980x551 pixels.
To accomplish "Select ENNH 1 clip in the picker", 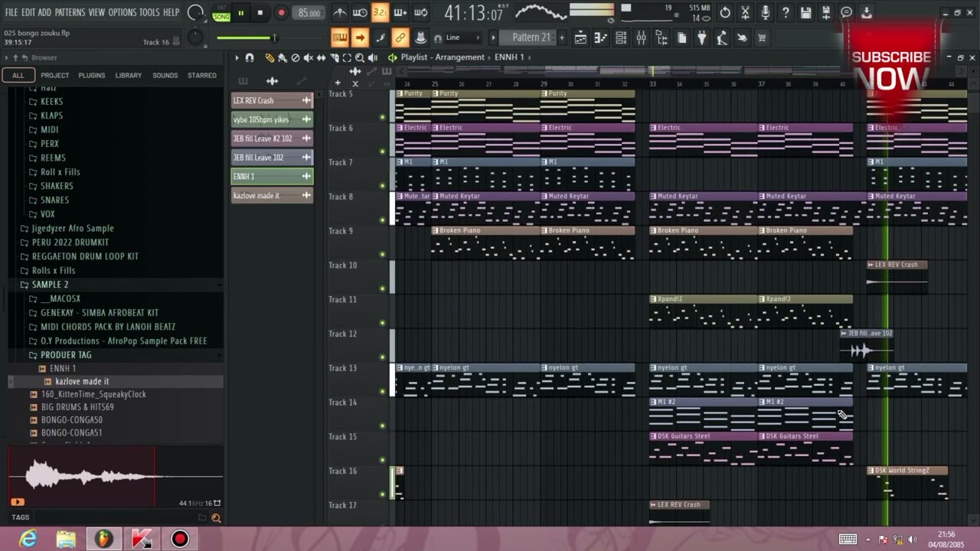I will coord(272,176).
